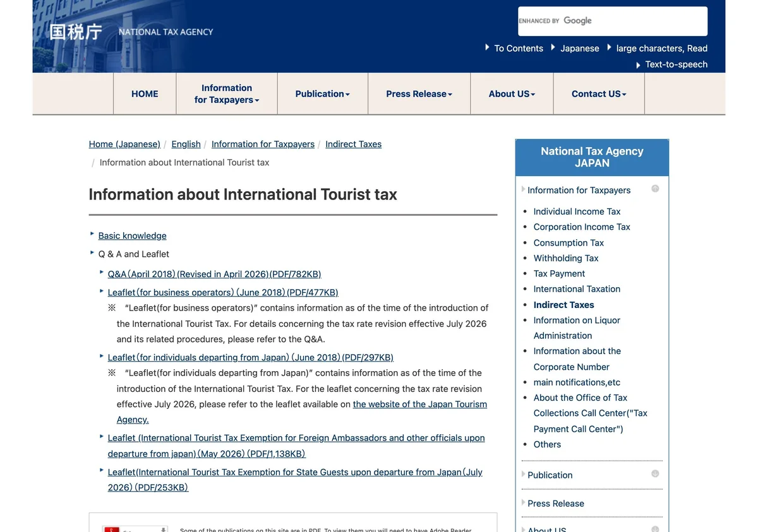Switch language using the header Japanese link
Viewport: 758px width, 532px height.
[x=580, y=48]
